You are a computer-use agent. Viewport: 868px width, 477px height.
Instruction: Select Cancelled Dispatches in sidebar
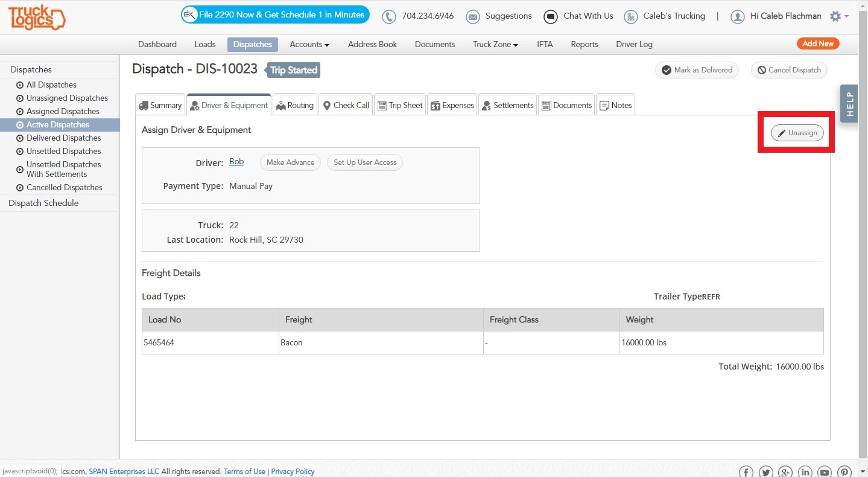tap(65, 187)
